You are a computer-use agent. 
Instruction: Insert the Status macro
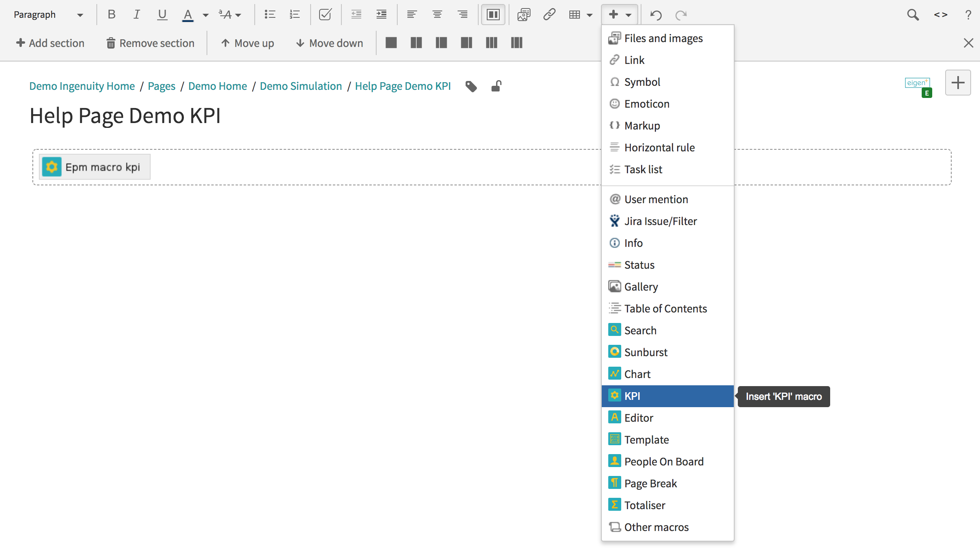click(667, 265)
